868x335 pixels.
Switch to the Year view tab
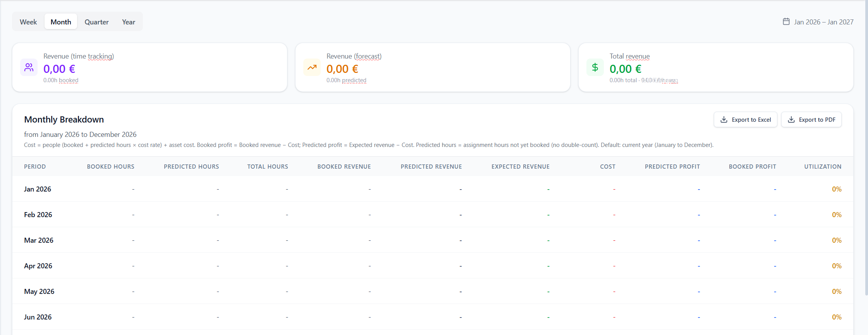coord(128,22)
